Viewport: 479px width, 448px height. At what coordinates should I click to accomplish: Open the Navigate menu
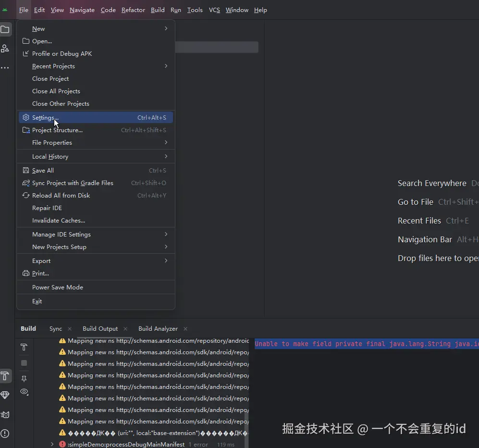82,10
